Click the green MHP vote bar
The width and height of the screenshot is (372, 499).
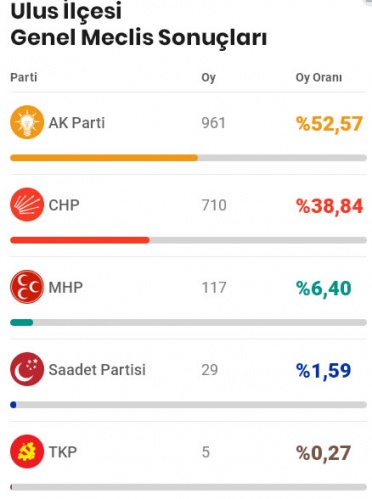tap(22, 322)
